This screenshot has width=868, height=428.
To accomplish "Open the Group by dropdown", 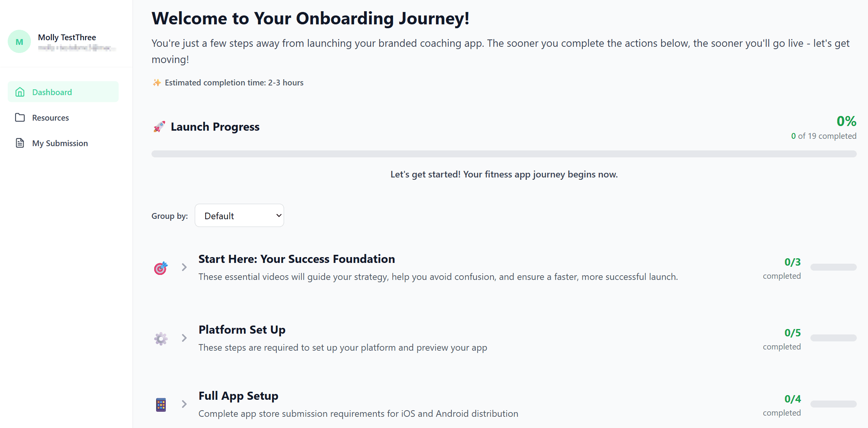I will coord(239,215).
